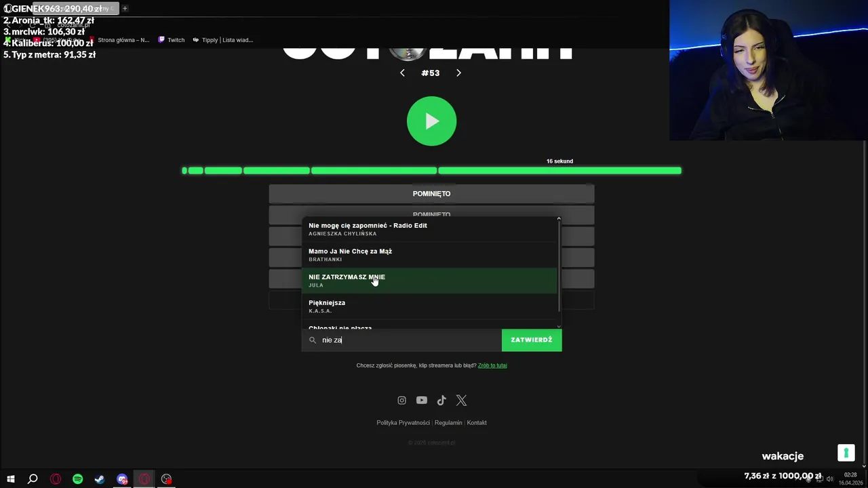The image size is (868, 488).
Task: Open Regulamin link
Action: [448, 423]
